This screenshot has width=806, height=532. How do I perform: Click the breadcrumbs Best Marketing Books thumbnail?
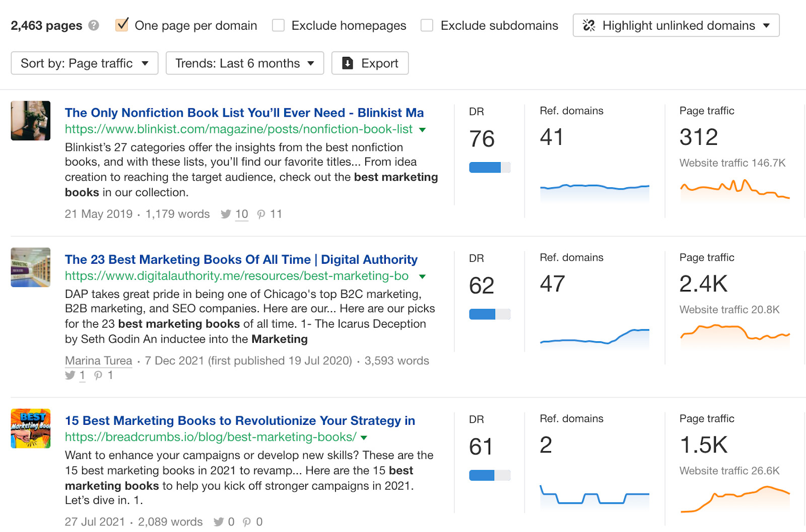31,428
